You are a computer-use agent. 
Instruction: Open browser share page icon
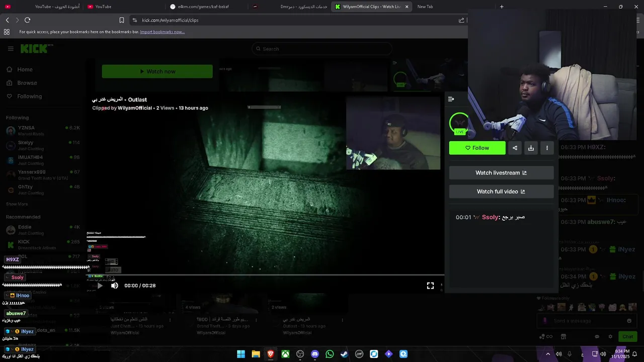click(461, 20)
